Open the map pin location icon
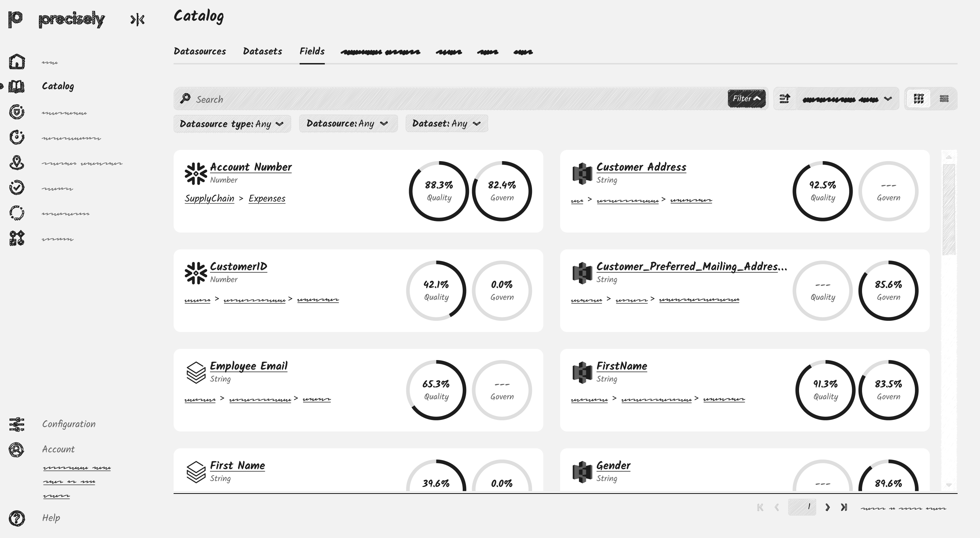The height and width of the screenshot is (538, 980). (x=17, y=163)
